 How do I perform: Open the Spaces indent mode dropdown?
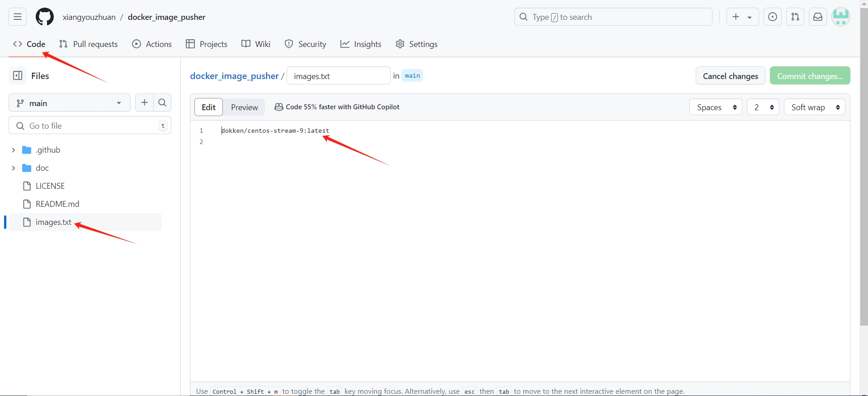(716, 107)
